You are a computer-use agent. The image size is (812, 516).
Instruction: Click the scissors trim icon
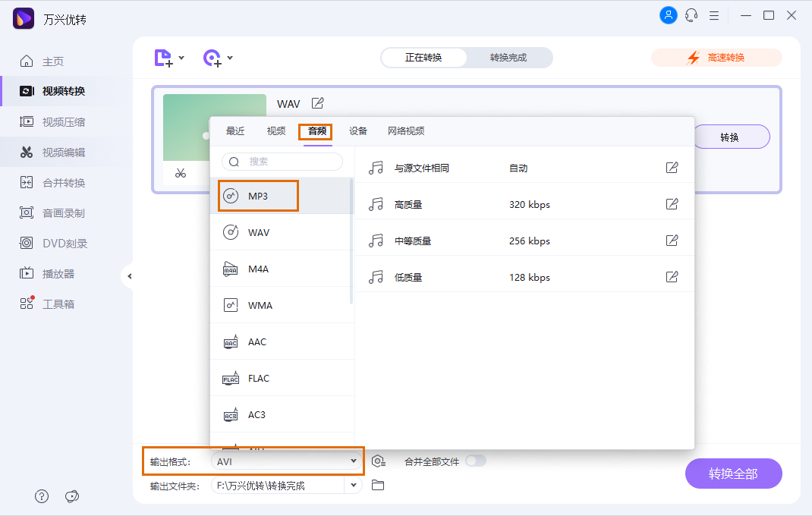(180, 173)
